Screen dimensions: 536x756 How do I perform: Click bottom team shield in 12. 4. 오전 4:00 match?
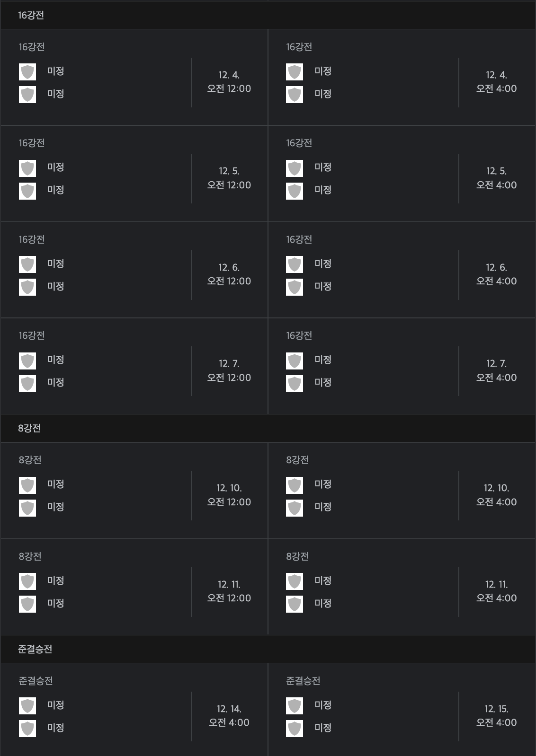pyautogui.click(x=295, y=95)
